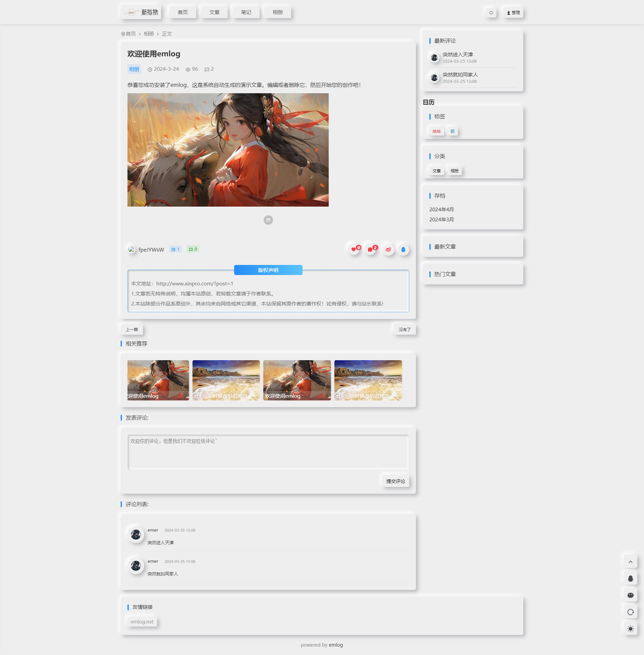644x655 pixels.
Task: Click 相册 in the breadcrumb
Action: tap(149, 34)
